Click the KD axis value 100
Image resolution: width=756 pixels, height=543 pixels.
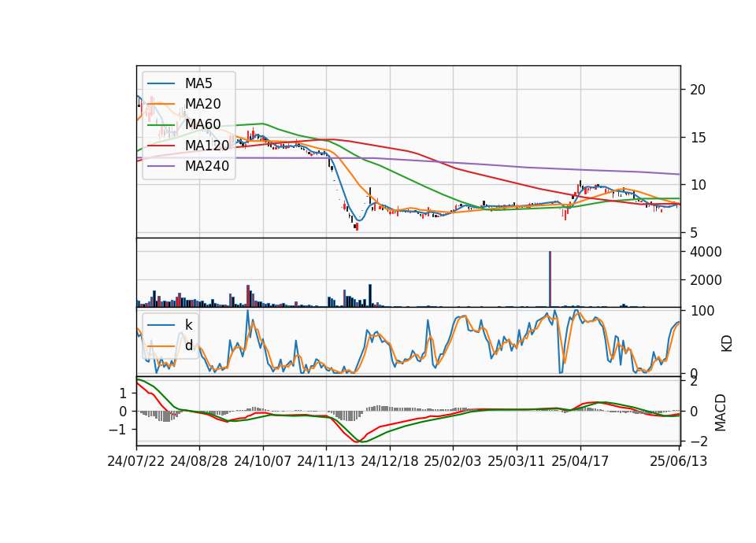pyautogui.click(x=702, y=311)
